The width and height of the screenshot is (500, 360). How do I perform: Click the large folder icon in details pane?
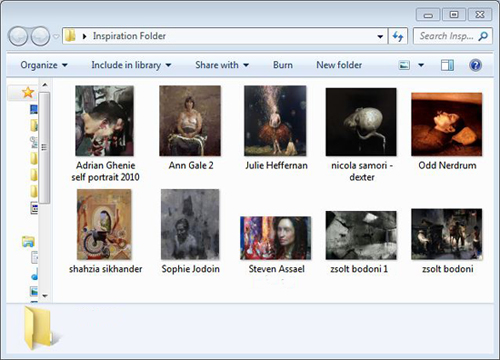point(39,327)
